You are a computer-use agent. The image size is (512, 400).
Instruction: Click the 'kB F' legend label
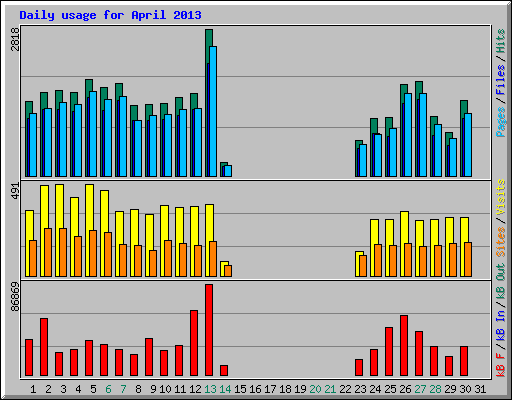[x=501, y=365]
